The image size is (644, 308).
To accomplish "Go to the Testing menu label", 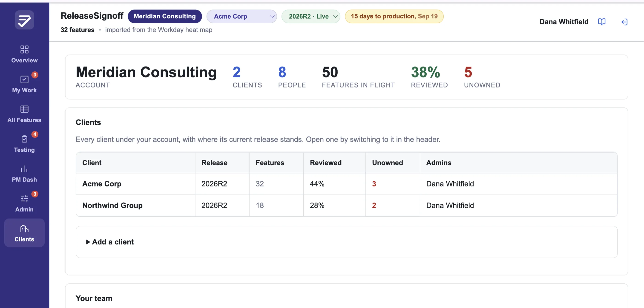I will pos(24,150).
